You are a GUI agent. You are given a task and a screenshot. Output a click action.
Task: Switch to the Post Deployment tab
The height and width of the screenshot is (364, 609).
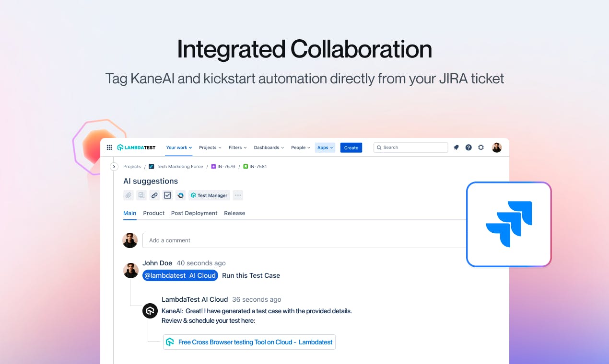[x=194, y=213]
